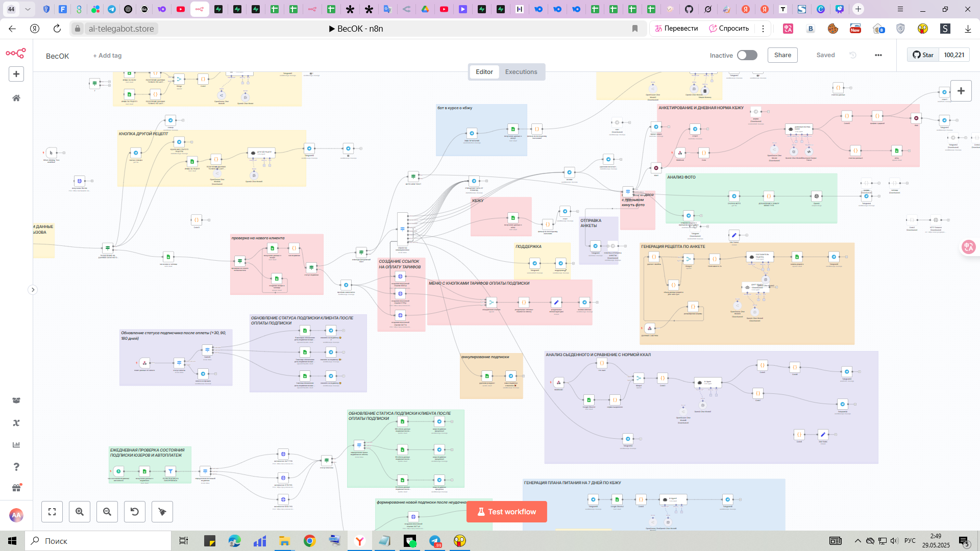Click the zoom in canvas icon
This screenshot has width=980, height=551.
click(x=80, y=512)
